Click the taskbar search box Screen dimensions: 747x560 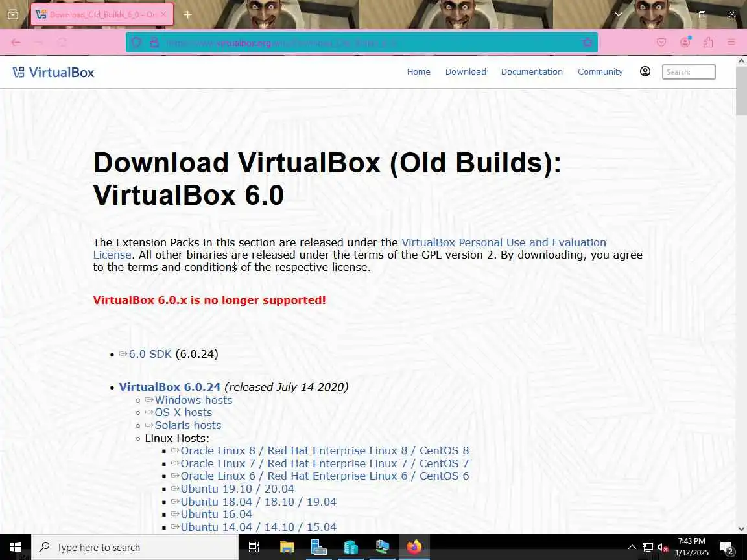pos(135,547)
